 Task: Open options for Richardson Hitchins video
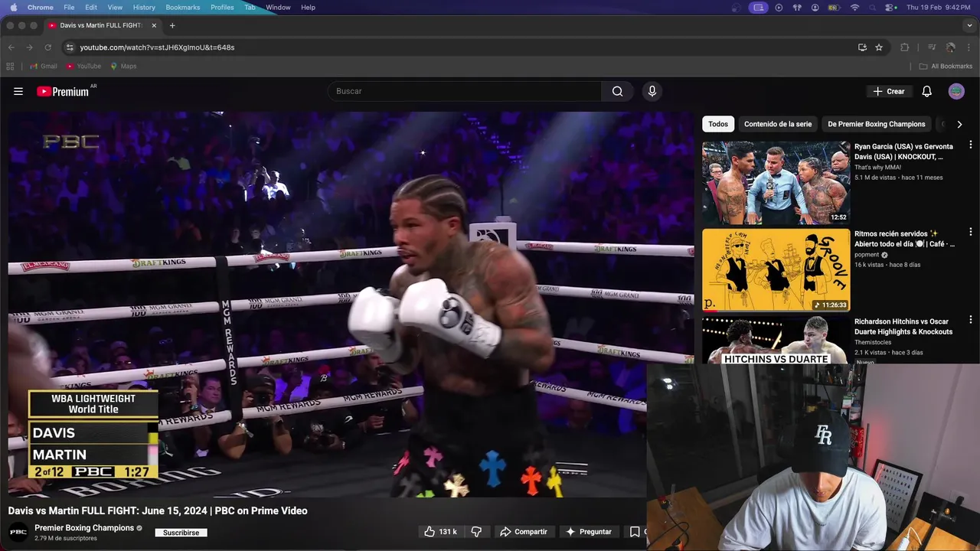point(970,320)
